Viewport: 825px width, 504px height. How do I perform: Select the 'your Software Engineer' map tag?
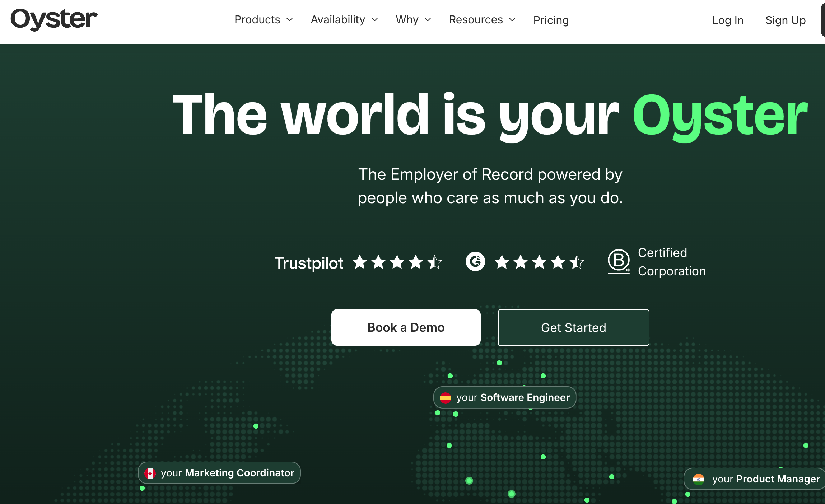pos(505,397)
